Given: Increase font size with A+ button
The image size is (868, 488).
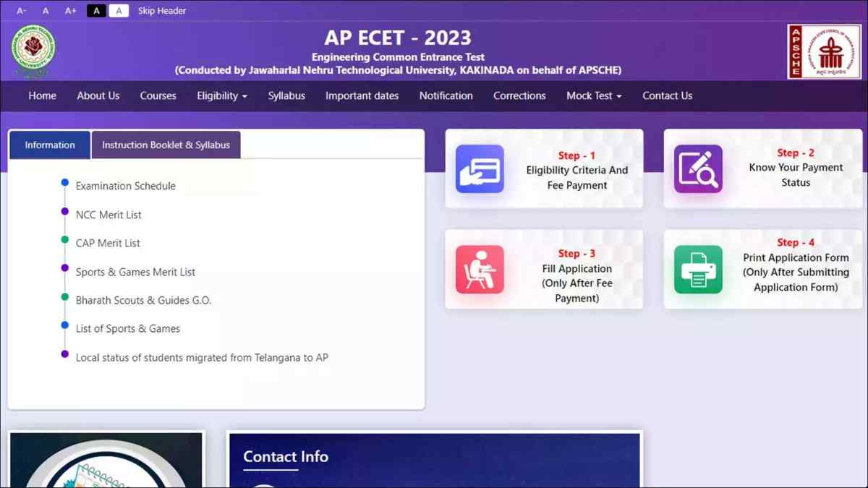Looking at the screenshot, I should 70,11.
